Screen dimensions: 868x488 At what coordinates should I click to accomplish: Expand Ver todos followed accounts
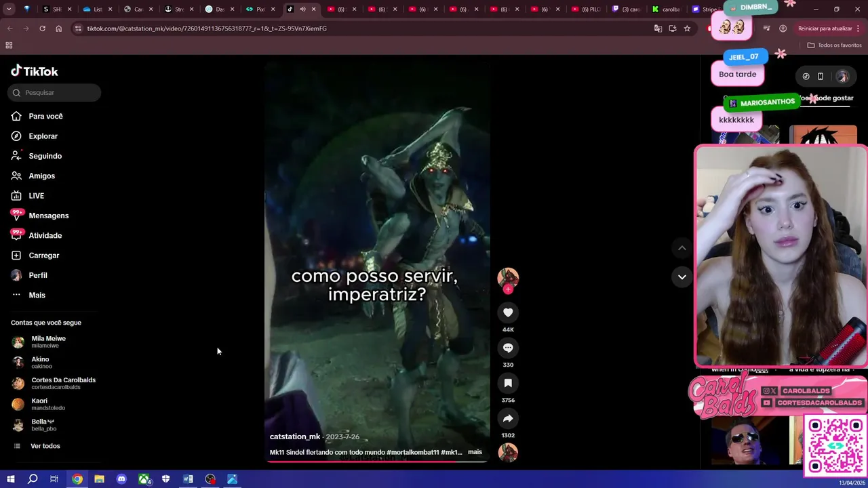point(37,446)
